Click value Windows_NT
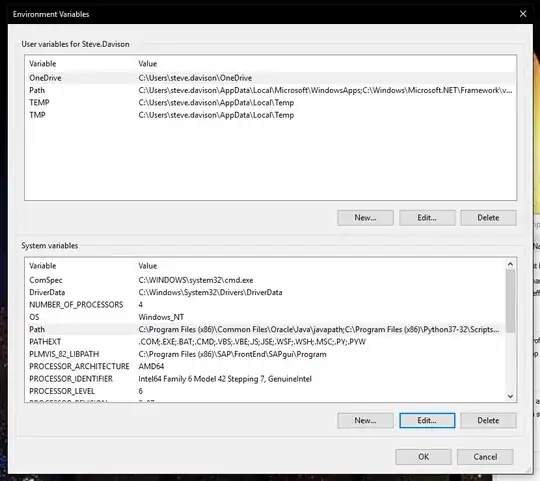This screenshot has height=481, width=540. click(x=161, y=317)
